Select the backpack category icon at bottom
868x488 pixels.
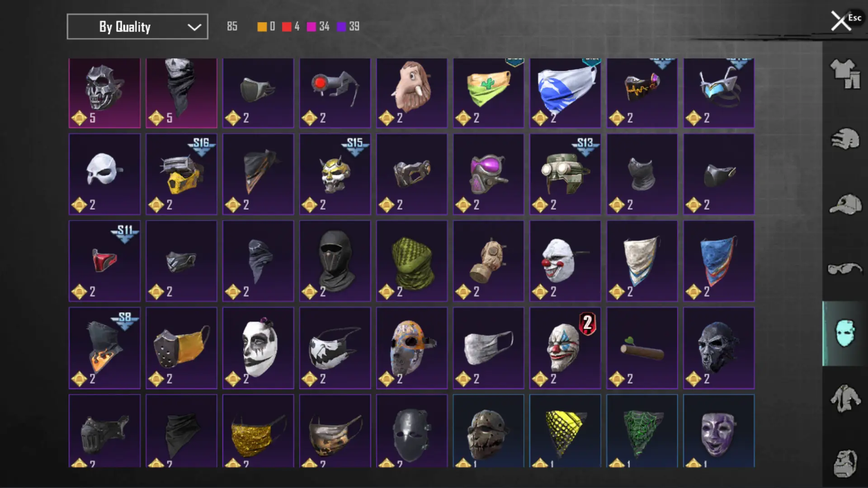tap(845, 463)
